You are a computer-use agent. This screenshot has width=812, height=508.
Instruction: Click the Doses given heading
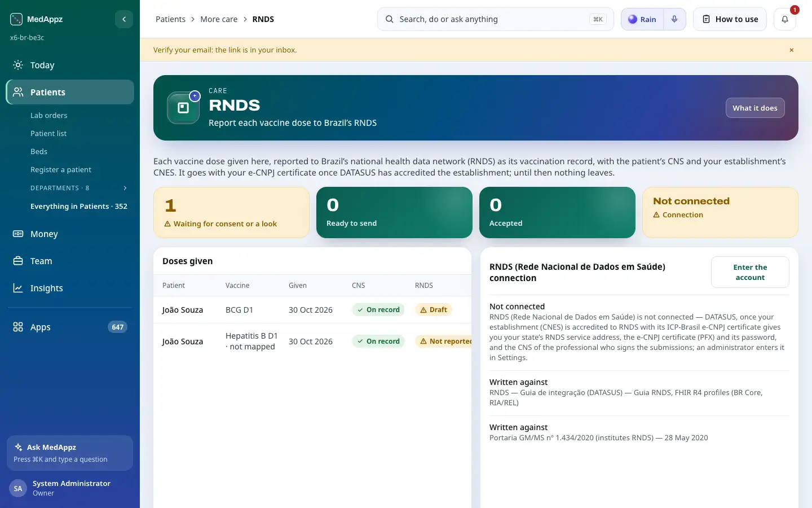(x=188, y=261)
